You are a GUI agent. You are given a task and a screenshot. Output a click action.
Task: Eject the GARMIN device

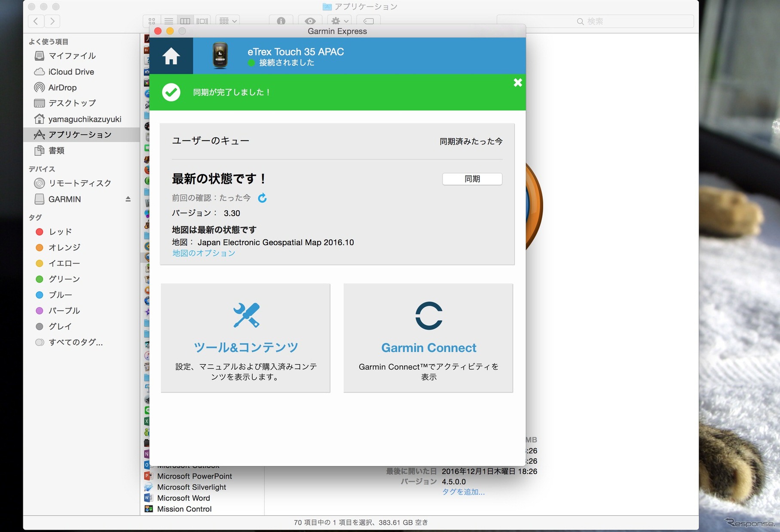coord(128,199)
